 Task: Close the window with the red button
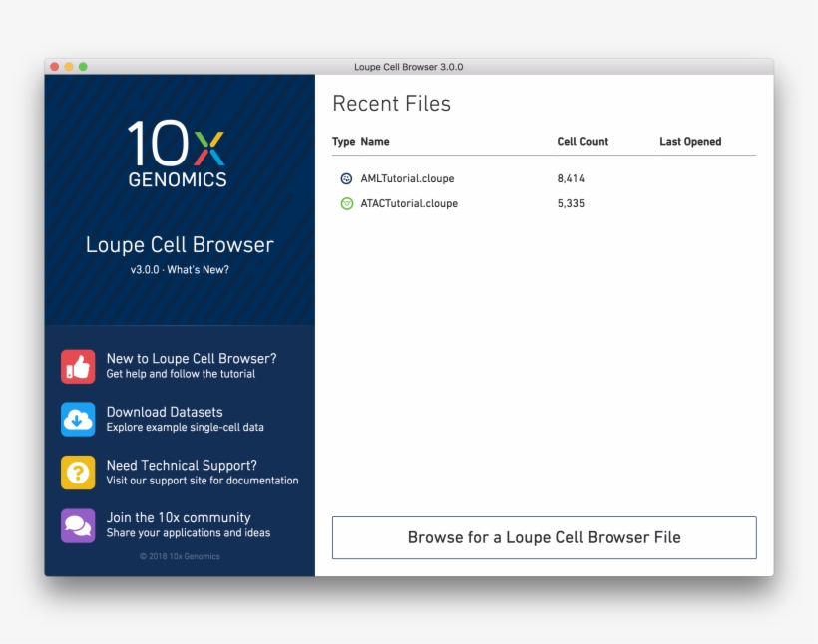point(54,67)
